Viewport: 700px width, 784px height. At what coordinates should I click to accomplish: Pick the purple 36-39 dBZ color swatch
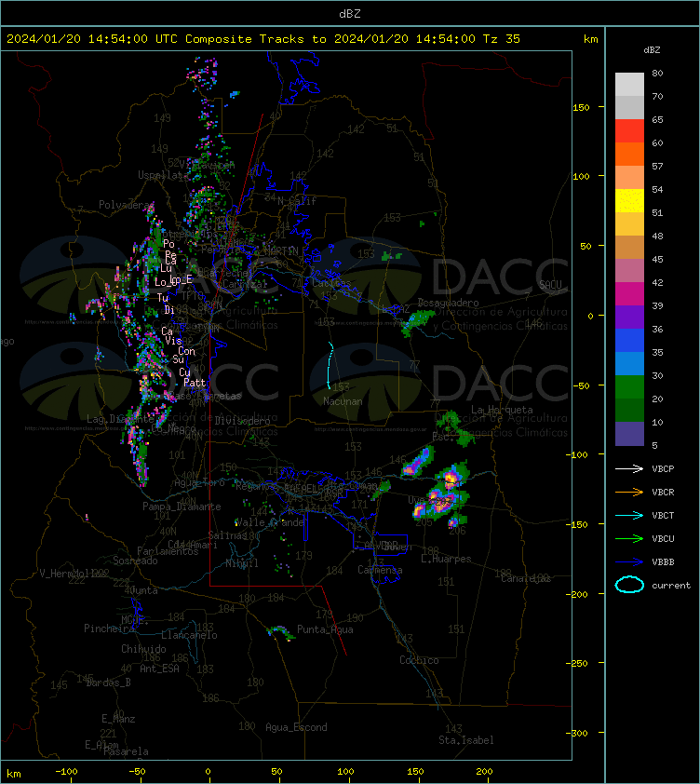pyautogui.click(x=629, y=318)
